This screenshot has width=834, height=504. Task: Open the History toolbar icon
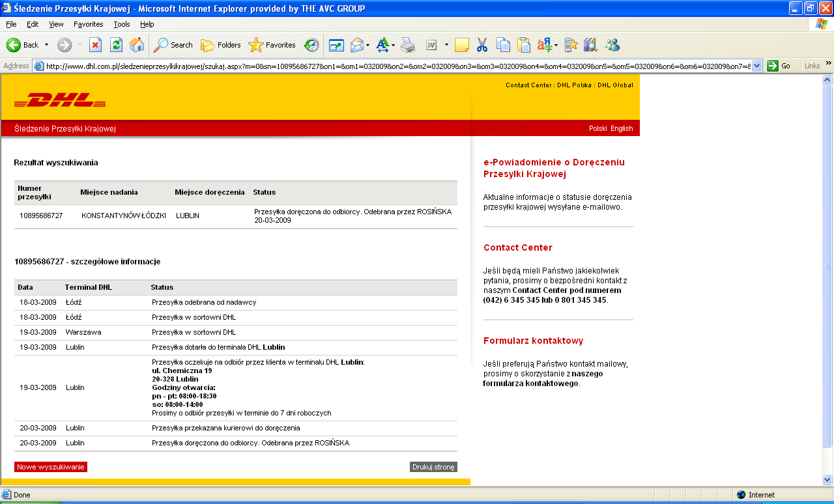(311, 45)
